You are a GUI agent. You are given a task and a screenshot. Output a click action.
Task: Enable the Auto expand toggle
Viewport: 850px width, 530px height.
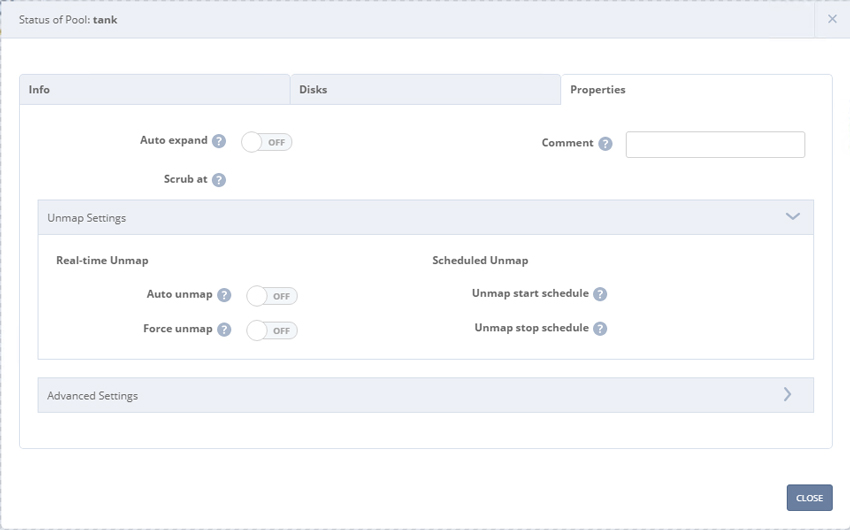(x=267, y=142)
